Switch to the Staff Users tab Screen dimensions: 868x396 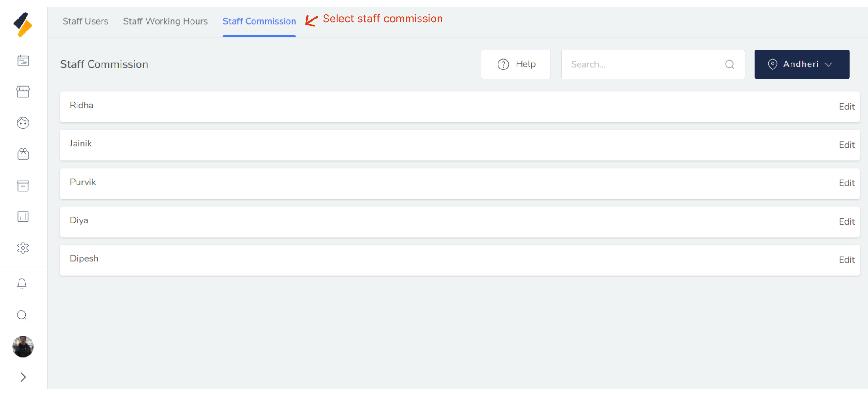click(x=85, y=21)
